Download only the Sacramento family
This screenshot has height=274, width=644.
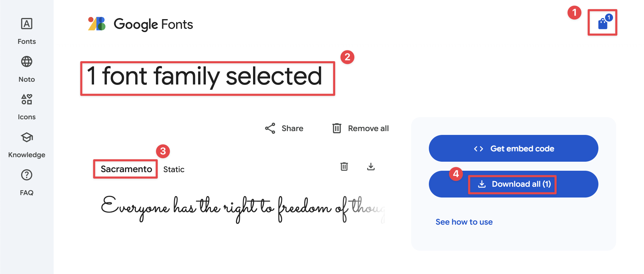[371, 167]
